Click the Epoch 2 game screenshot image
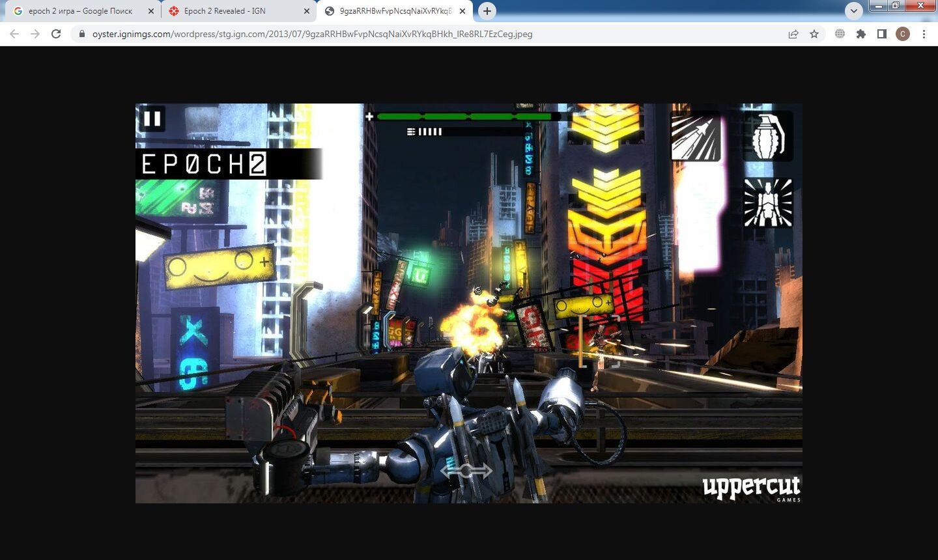938x560 pixels. coord(469,303)
